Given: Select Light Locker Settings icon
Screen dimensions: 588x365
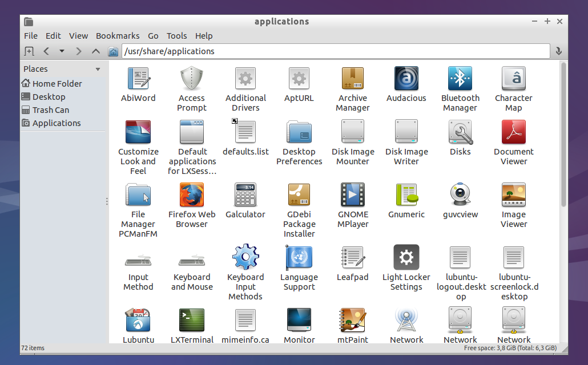Looking at the screenshot, I should click(x=406, y=257).
